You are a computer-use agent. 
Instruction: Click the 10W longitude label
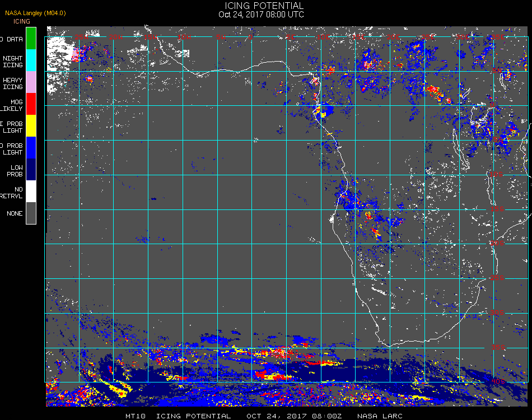coord(184,37)
